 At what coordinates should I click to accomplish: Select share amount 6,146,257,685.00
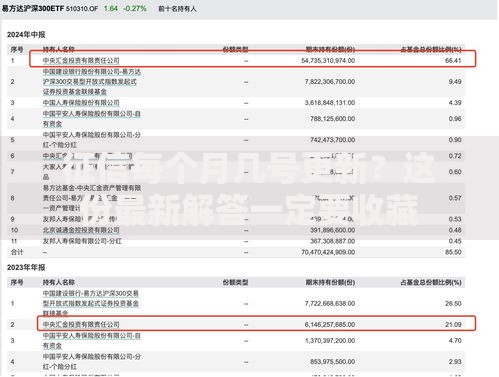(x=330, y=324)
